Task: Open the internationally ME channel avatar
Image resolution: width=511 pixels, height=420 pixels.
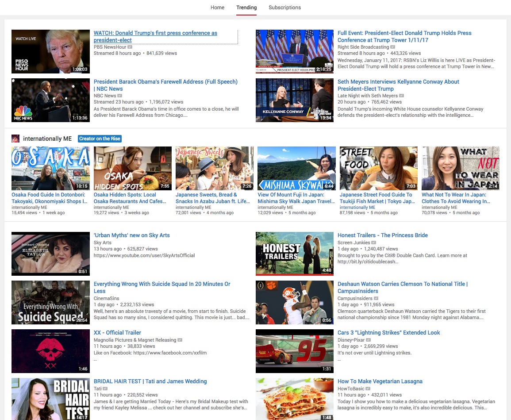Action: pos(15,139)
